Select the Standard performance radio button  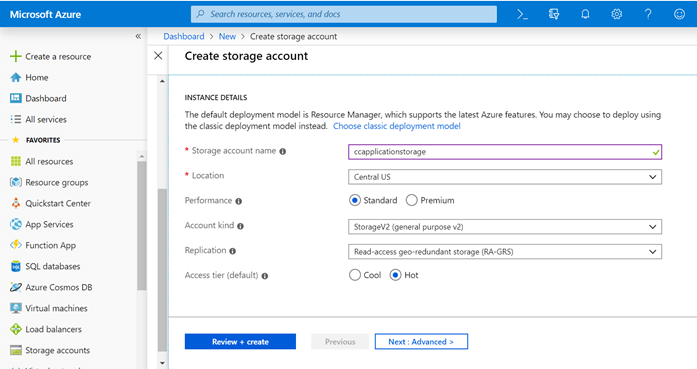[x=354, y=201]
